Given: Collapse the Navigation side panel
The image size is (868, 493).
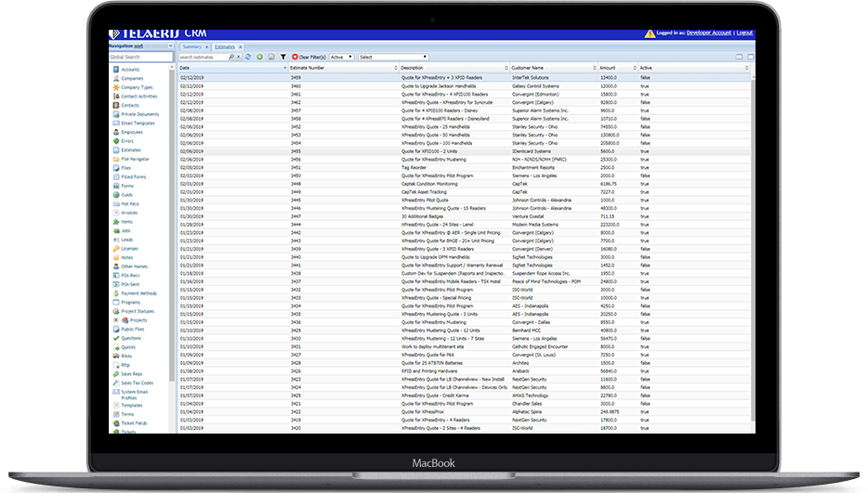Looking at the screenshot, I should tap(171, 45).
